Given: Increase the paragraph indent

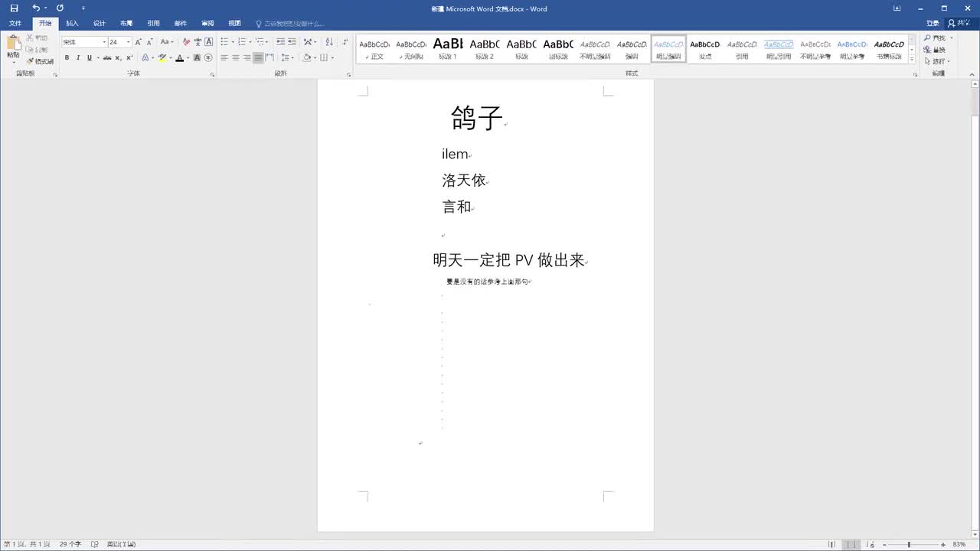Looking at the screenshot, I should click(x=292, y=42).
